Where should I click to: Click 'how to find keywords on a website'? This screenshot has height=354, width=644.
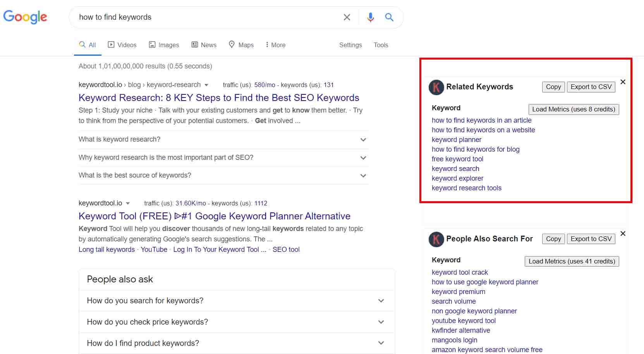[483, 130]
